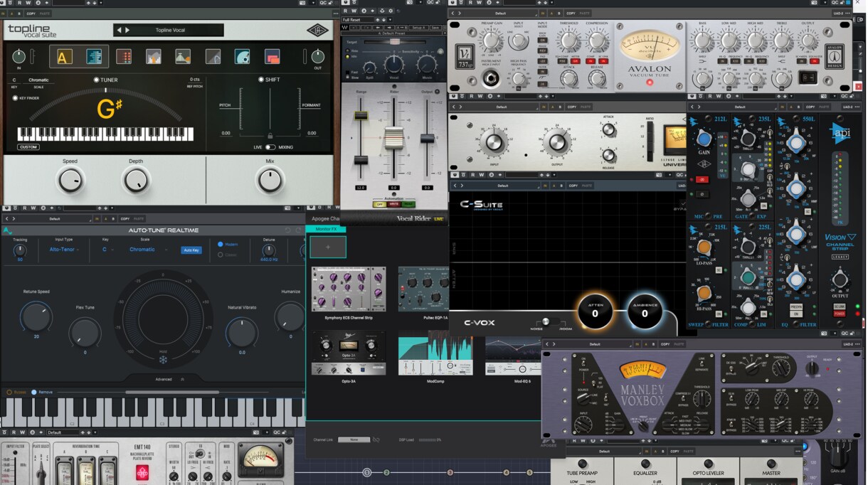Click the pitch/formant link lock in Topline
This screenshot has width=868, height=485.
pyautogui.click(x=270, y=135)
